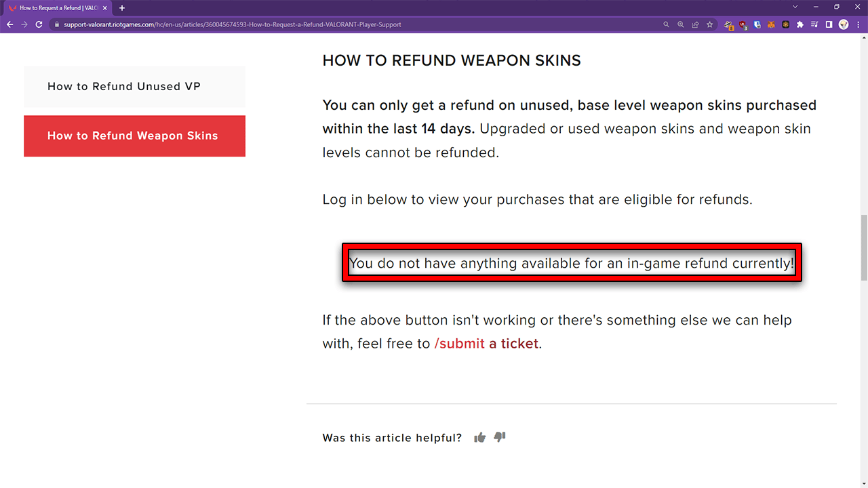The height and width of the screenshot is (488, 868).
Task: Expand the tab search chevron
Action: point(795,7)
